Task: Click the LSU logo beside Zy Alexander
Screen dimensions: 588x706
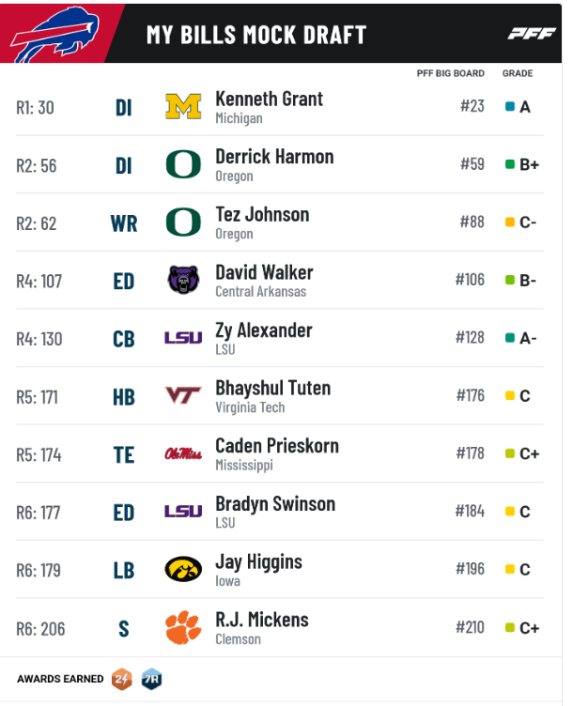Action: pyautogui.click(x=183, y=338)
